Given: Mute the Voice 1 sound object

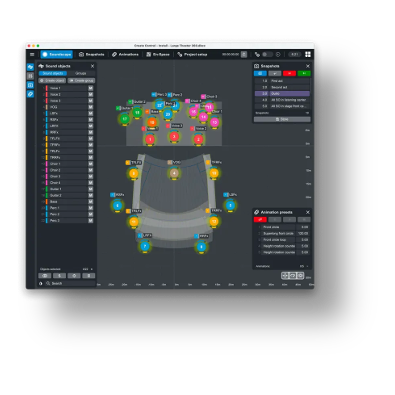Looking at the screenshot, I should pyautogui.click(x=90, y=88).
